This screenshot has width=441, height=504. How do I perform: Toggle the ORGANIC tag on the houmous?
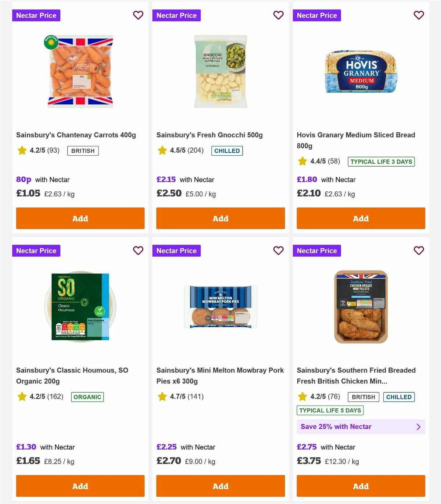click(87, 397)
